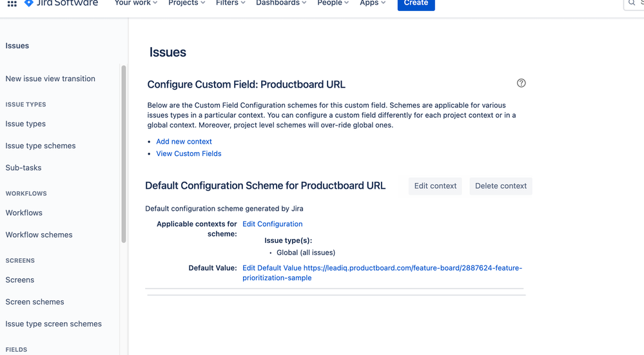The height and width of the screenshot is (355, 644).
Task: Open New issue view transition in sidebar
Action: point(50,79)
